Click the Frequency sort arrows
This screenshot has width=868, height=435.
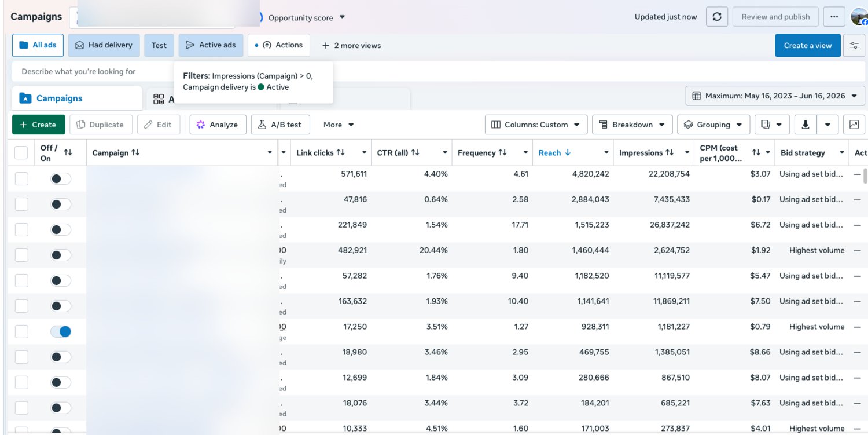click(503, 153)
